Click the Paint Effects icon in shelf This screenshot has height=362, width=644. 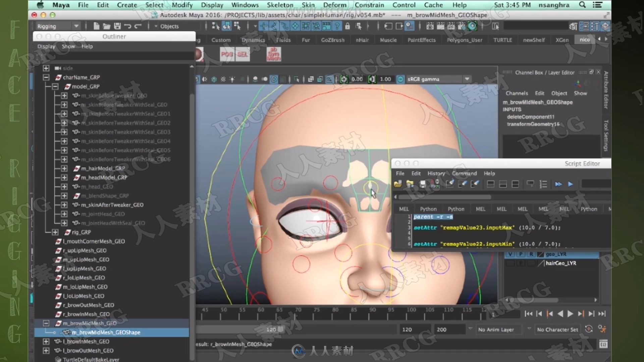pos(421,40)
